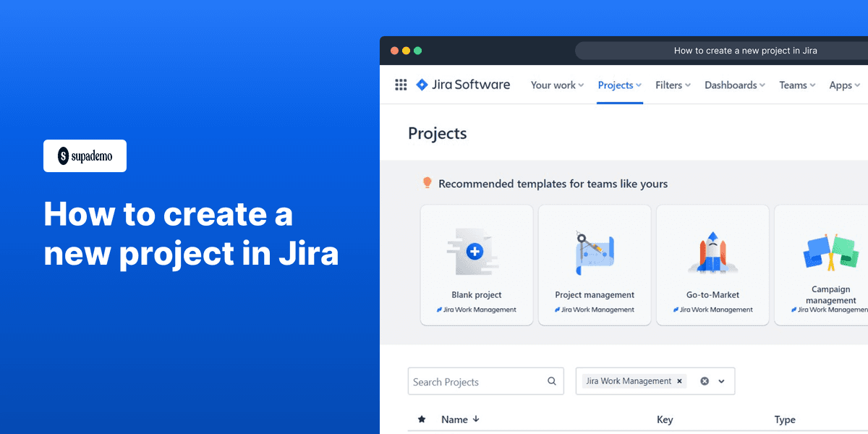Click the magnifying glass in Search Projects

point(550,381)
